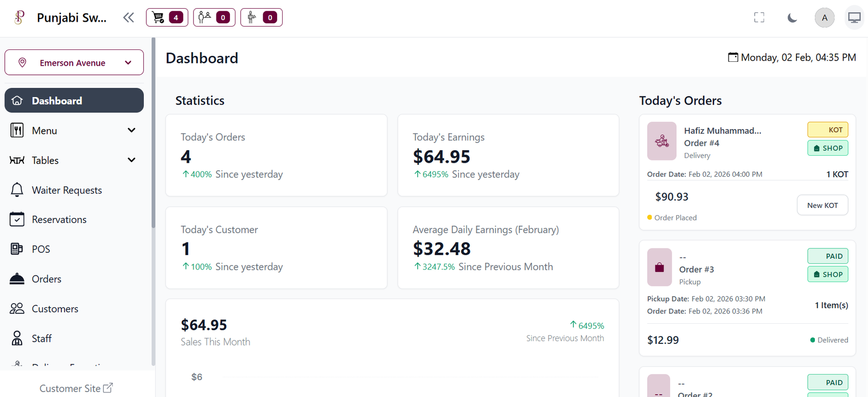Toggle dark mode with the moon icon
The image size is (868, 397).
point(792,18)
